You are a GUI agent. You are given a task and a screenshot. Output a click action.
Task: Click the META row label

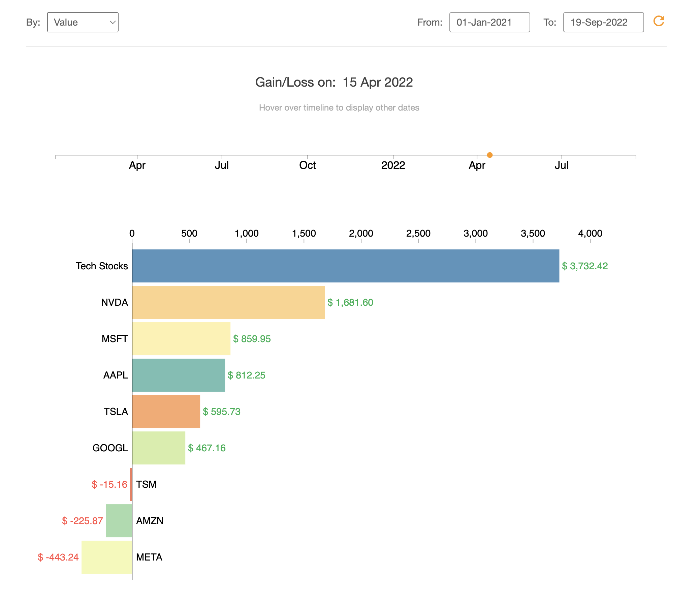(x=149, y=557)
